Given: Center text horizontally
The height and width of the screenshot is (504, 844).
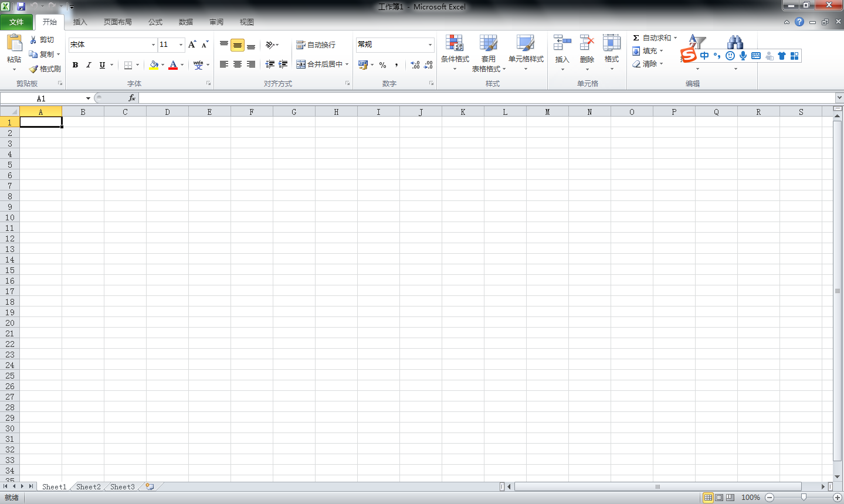Looking at the screenshot, I should point(238,64).
